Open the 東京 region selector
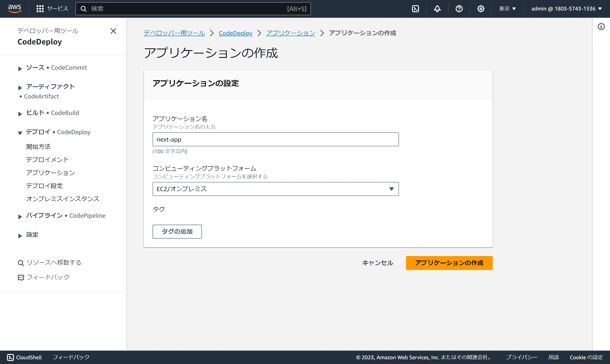 pos(507,8)
